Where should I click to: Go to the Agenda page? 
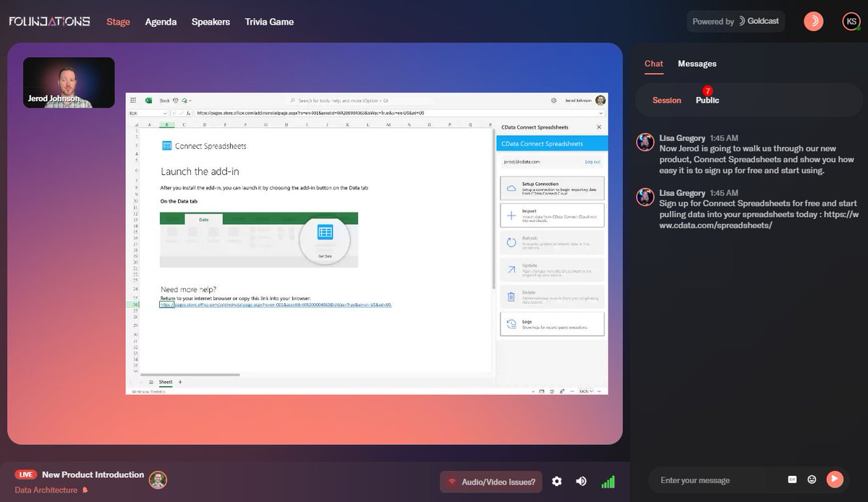tap(161, 22)
